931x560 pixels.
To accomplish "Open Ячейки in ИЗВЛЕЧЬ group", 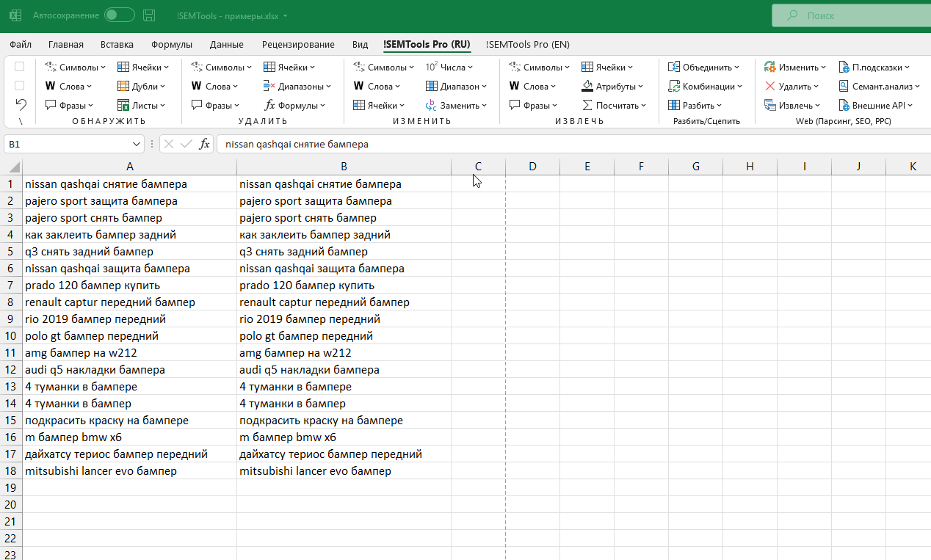I will (x=607, y=67).
